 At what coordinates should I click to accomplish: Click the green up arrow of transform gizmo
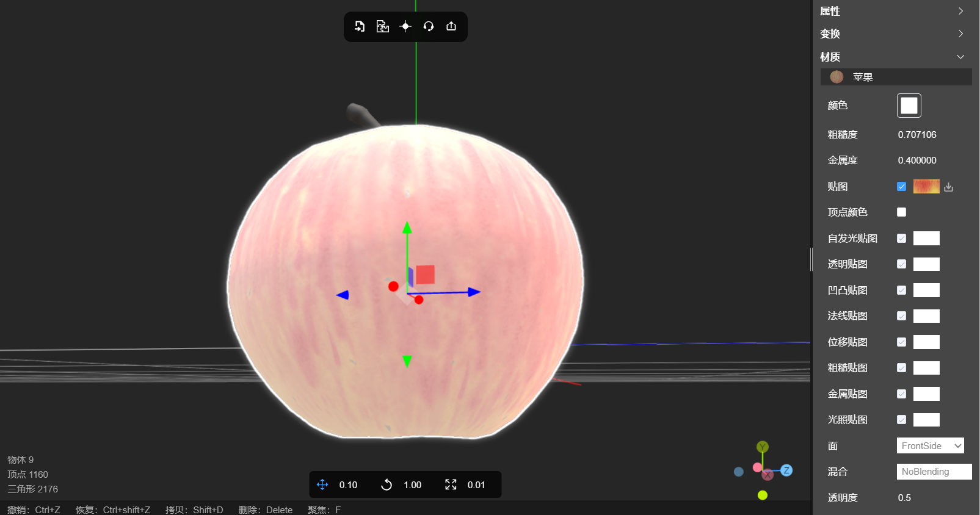click(x=407, y=228)
